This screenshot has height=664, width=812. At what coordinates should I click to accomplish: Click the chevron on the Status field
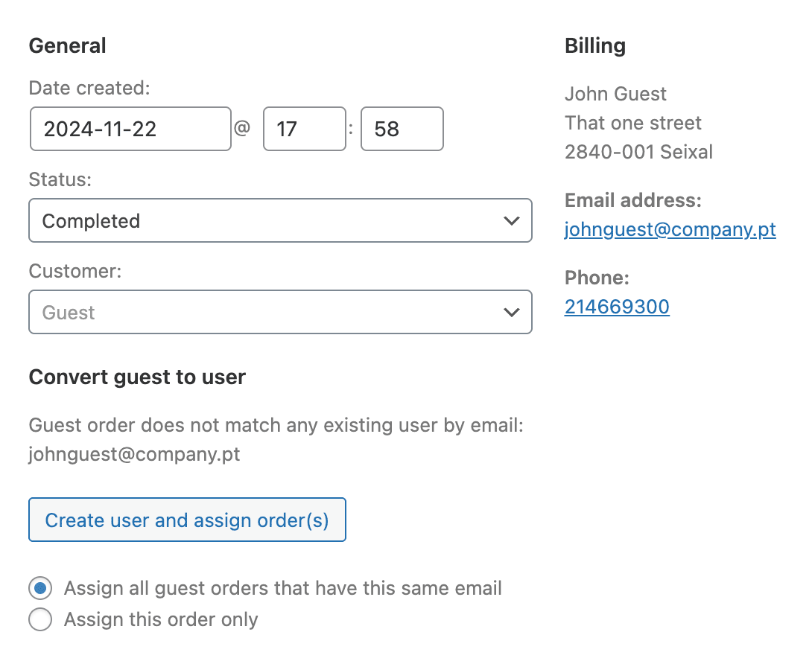511,220
